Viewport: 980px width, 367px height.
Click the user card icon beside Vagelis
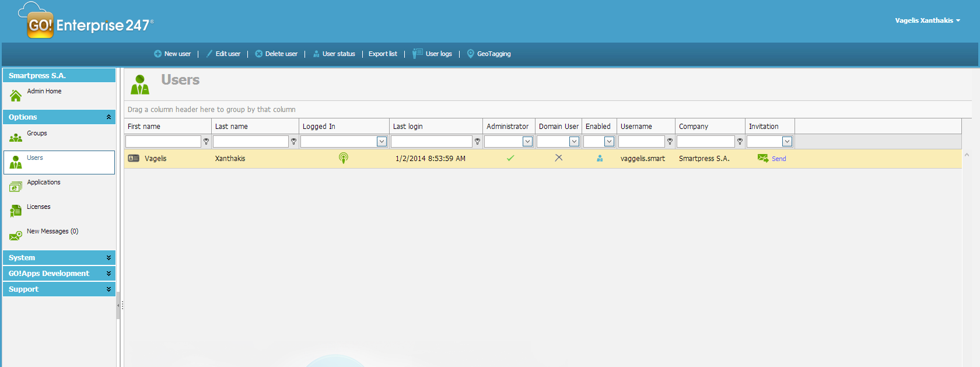(x=134, y=158)
